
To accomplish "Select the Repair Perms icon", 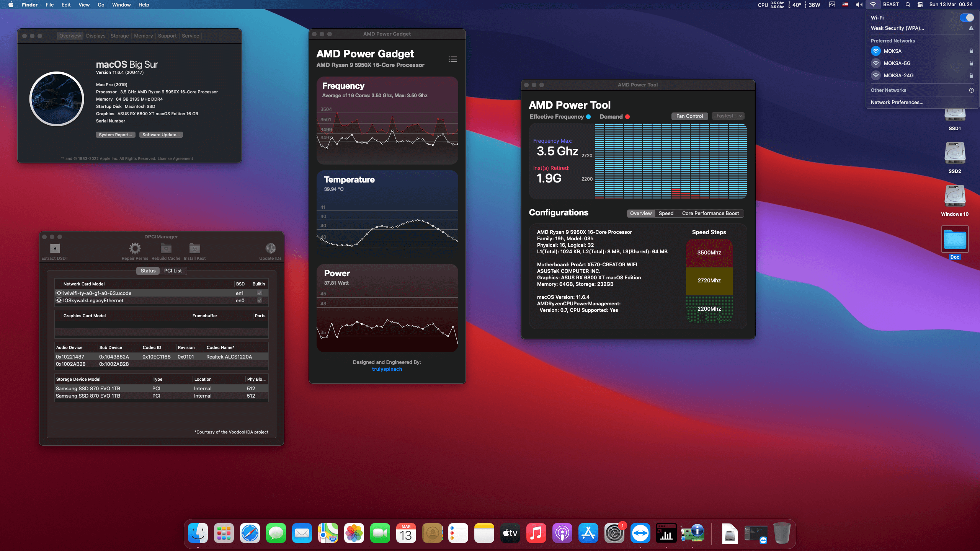I will [x=134, y=249].
